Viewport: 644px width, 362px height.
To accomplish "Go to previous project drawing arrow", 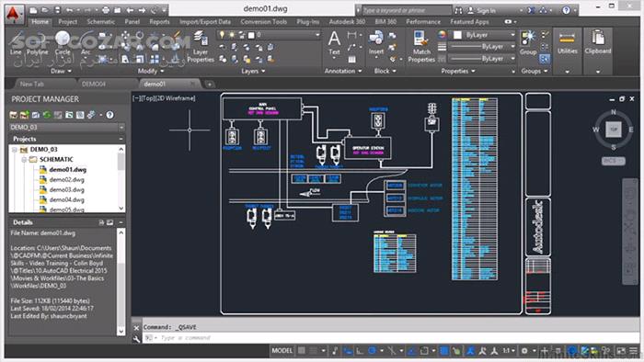I will click(x=130, y=10).
